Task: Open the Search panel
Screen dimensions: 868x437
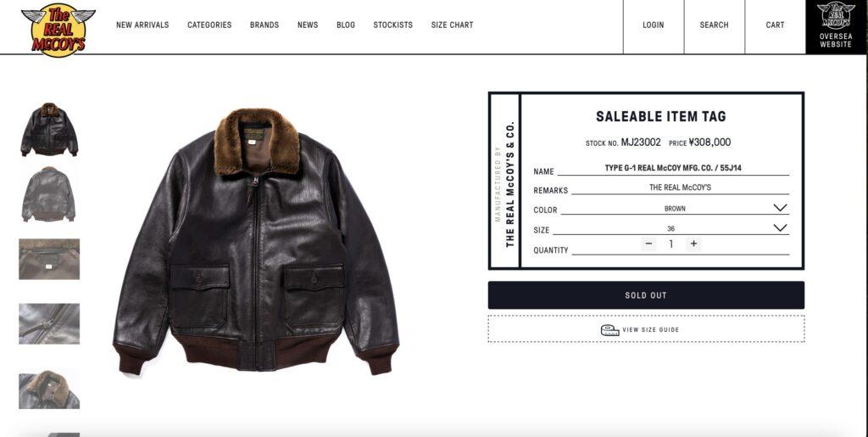Action: click(714, 25)
